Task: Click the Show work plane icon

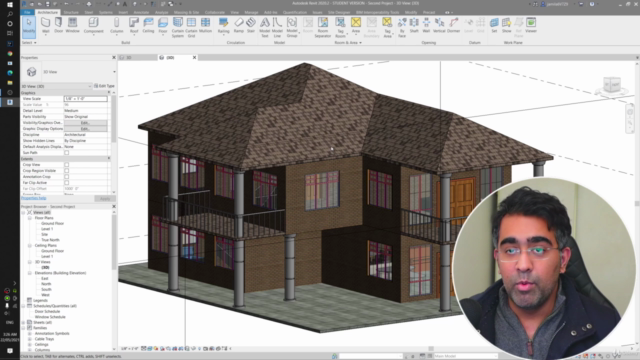Action: pos(507,26)
